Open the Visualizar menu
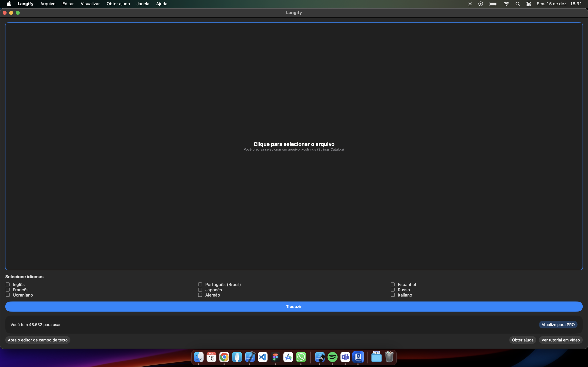Image resolution: width=588 pixels, height=367 pixels. pyautogui.click(x=90, y=4)
